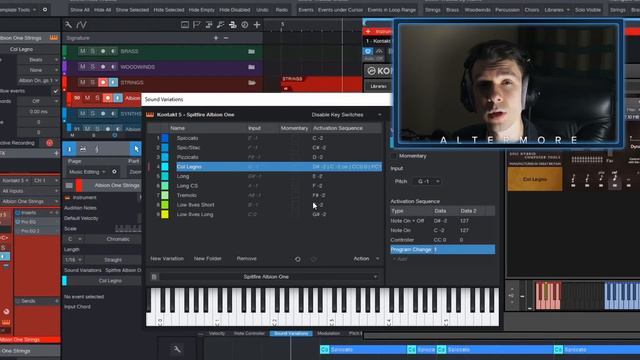Open the 1/16 length dropdown
Viewport: 640px width, 360px height.
(x=74, y=260)
